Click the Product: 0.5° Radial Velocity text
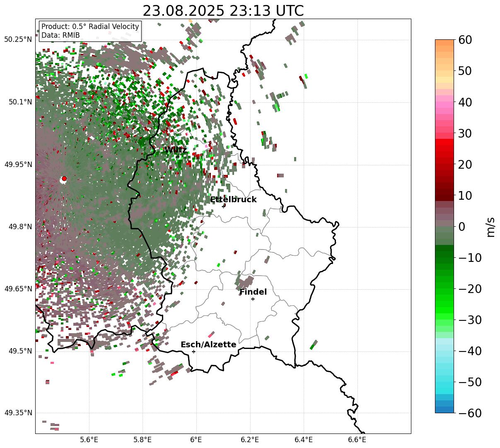The image size is (500, 448). pos(90,27)
